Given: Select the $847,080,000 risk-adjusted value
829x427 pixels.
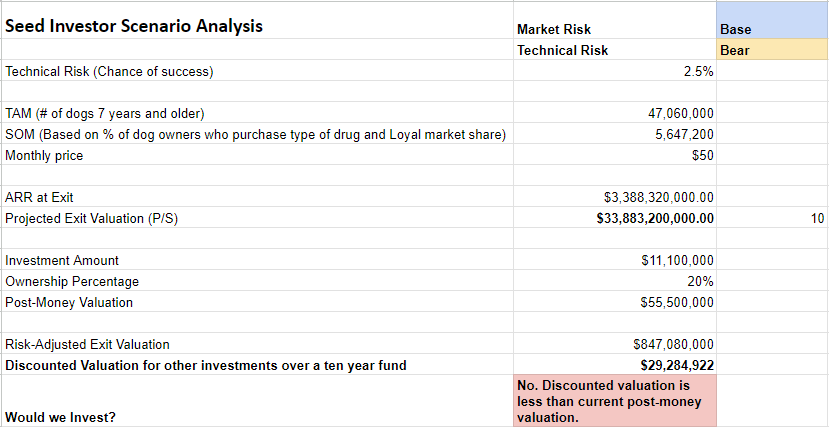Looking at the screenshot, I should 615,344.
